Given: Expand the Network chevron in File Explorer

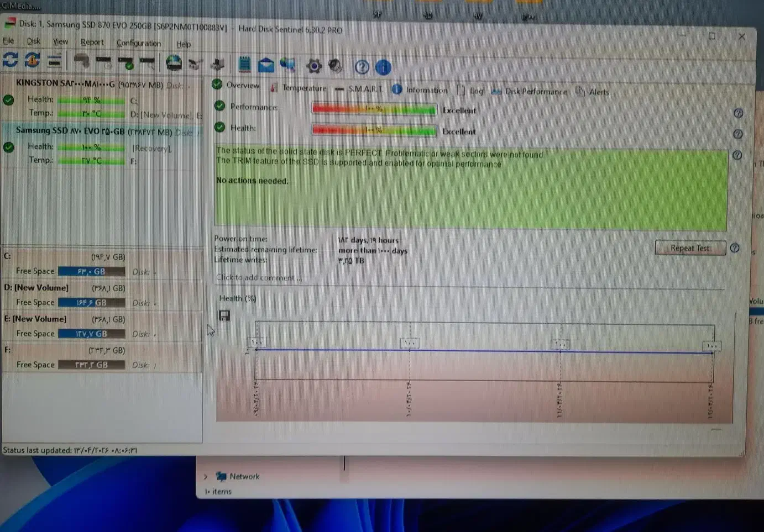Looking at the screenshot, I should coord(206,476).
